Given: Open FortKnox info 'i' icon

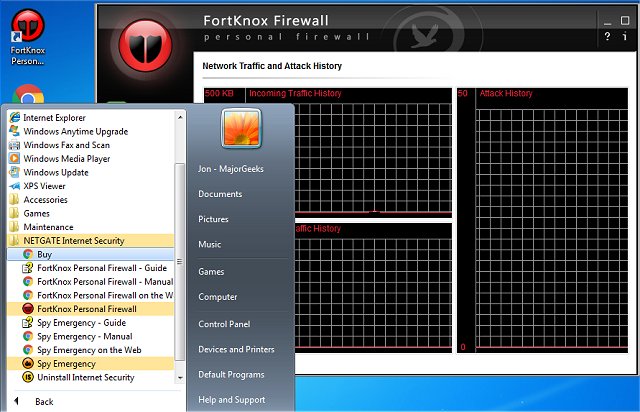Looking at the screenshot, I should [625, 36].
